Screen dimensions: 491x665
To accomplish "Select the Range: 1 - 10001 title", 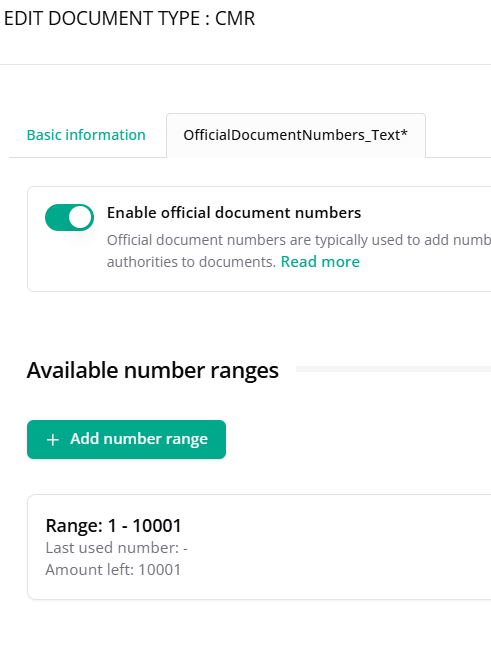I will click(114, 525).
